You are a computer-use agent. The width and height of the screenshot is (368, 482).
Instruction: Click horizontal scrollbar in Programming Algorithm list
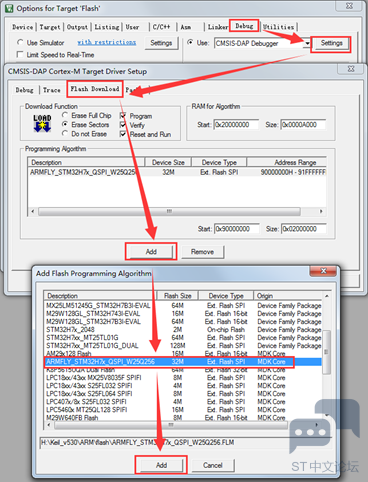(x=169, y=211)
